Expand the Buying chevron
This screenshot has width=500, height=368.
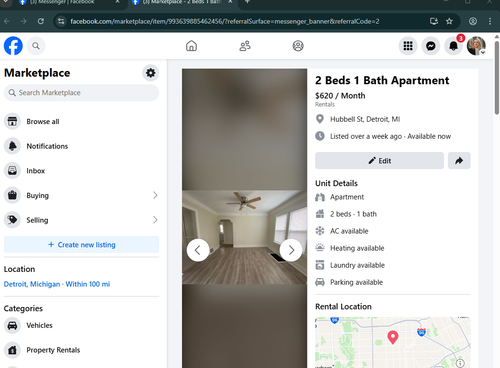tap(155, 195)
